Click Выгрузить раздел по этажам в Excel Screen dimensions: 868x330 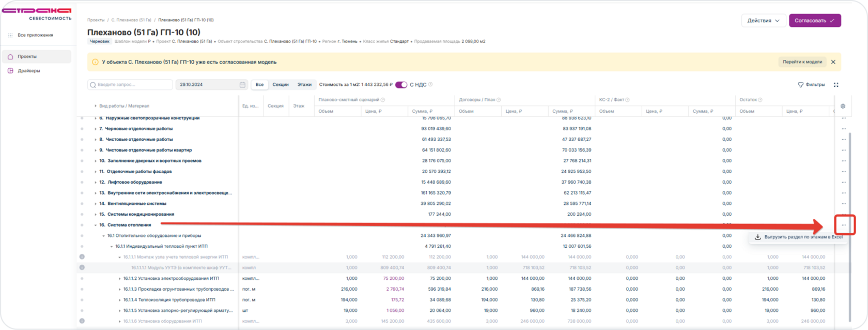point(798,237)
